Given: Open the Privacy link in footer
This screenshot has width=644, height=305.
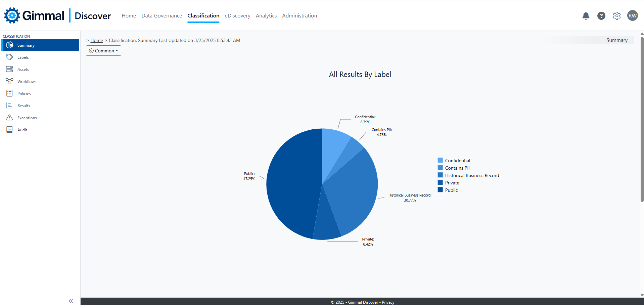Looking at the screenshot, I should tap(388, 302).
